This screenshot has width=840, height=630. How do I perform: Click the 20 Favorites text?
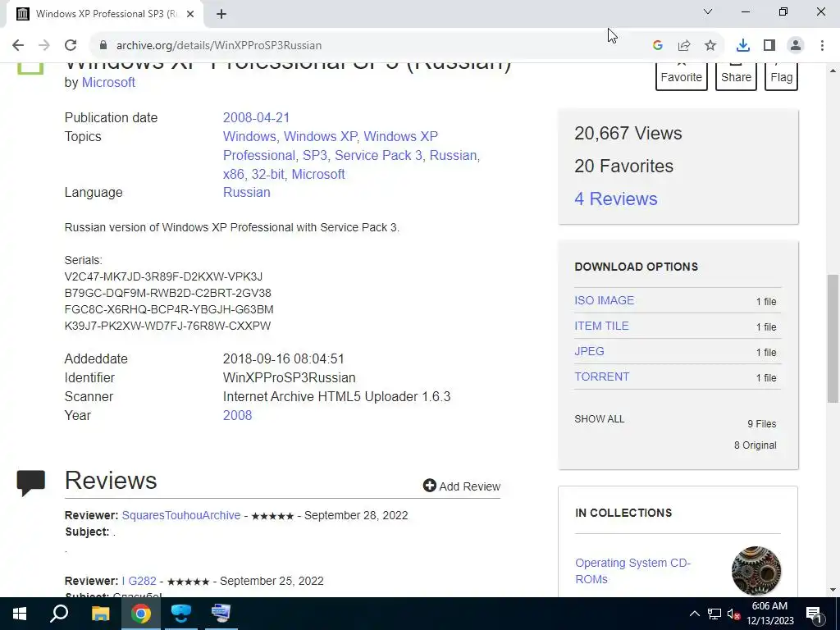(x=623, y=166)
